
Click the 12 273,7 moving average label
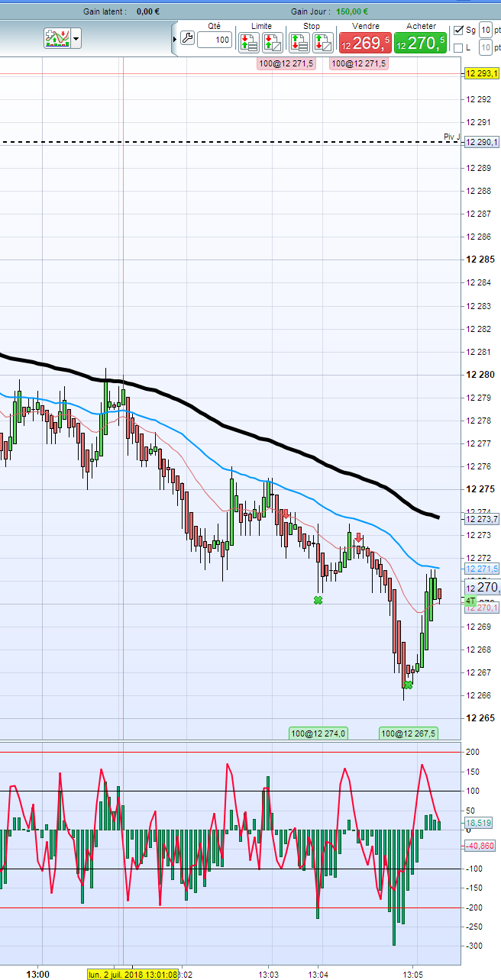click(481, 519)
